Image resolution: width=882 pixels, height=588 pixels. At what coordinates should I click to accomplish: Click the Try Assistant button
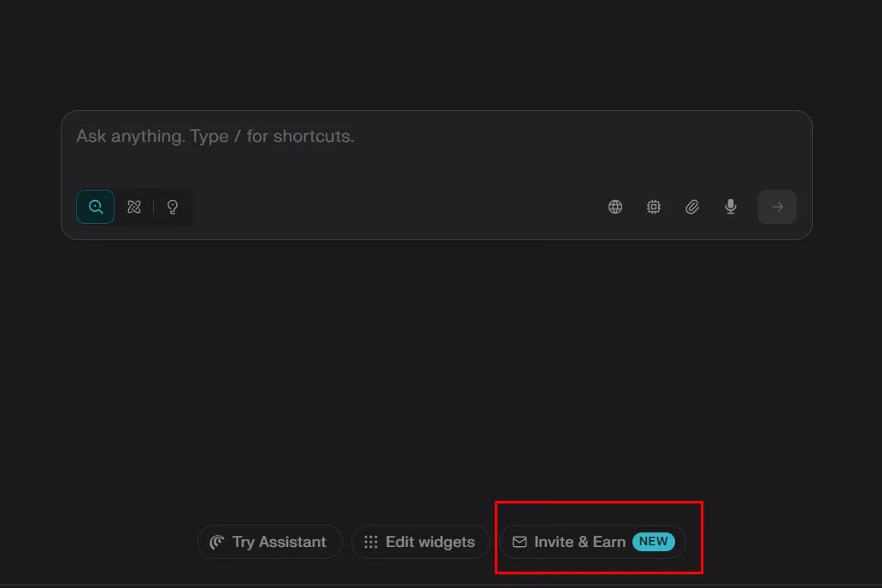[x=269, y=542]
